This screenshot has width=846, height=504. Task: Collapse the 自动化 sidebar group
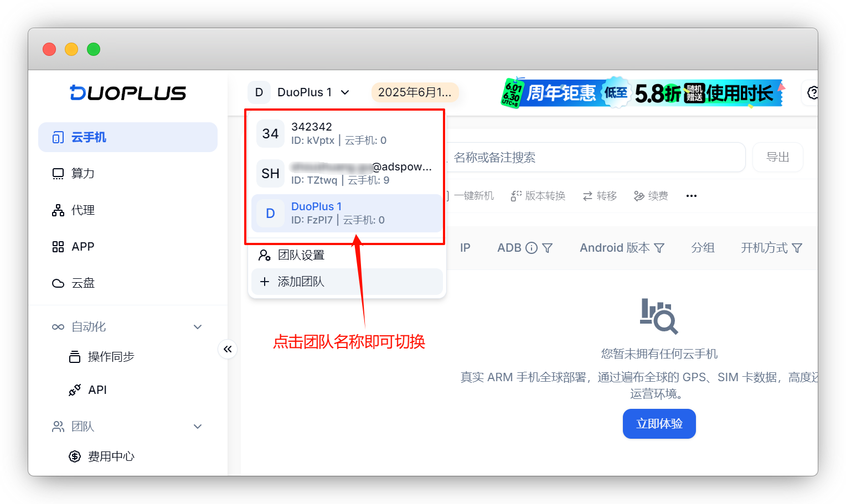click(x=198, y=327)
